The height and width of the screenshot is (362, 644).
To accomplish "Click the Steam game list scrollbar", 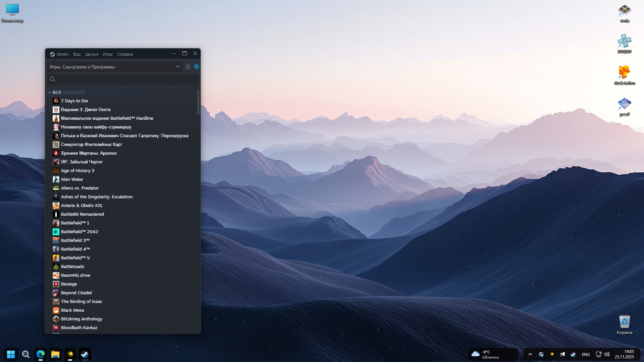I will (x=198, y=102).
